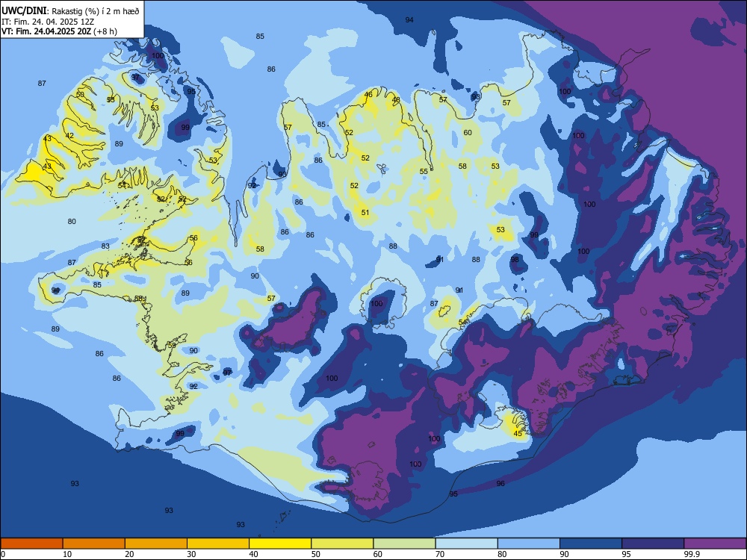Click the humidity value '45' on the map
Viewport: 747px width, 560px height.
point(518,433)
